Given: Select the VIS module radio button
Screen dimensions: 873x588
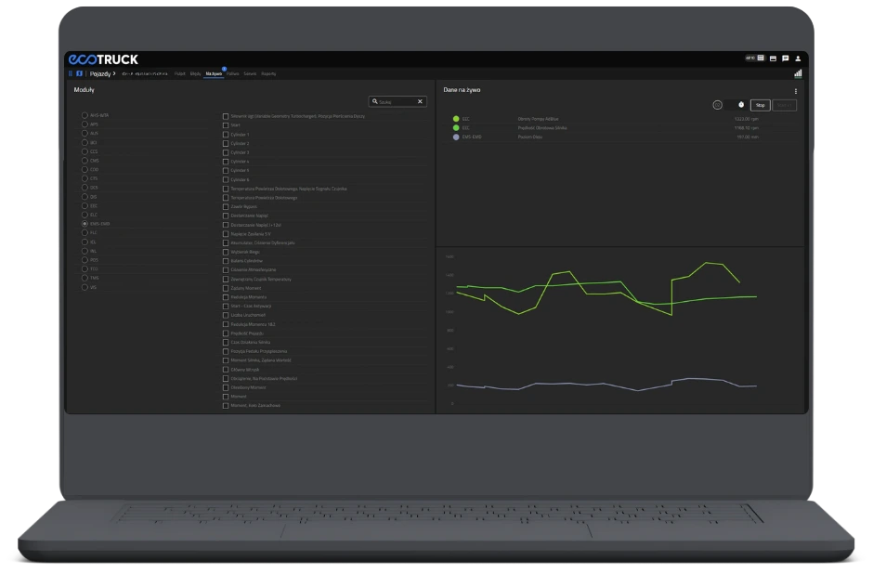Looking at the screenshot, I should [85, 287].
